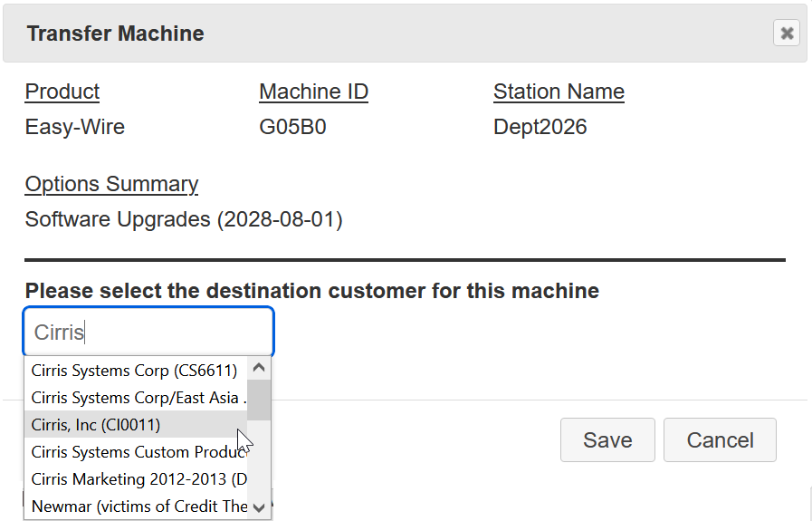Viewport: 812px width, 521px height.
Task: Click the Transfer Machine dialog title
Action: (x=116, y=34)
